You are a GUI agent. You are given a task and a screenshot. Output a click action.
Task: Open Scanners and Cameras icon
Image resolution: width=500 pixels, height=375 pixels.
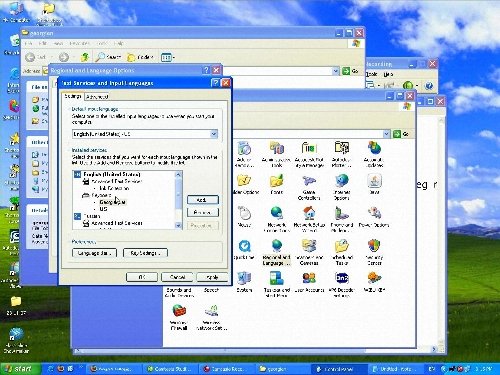coord(309,252)
